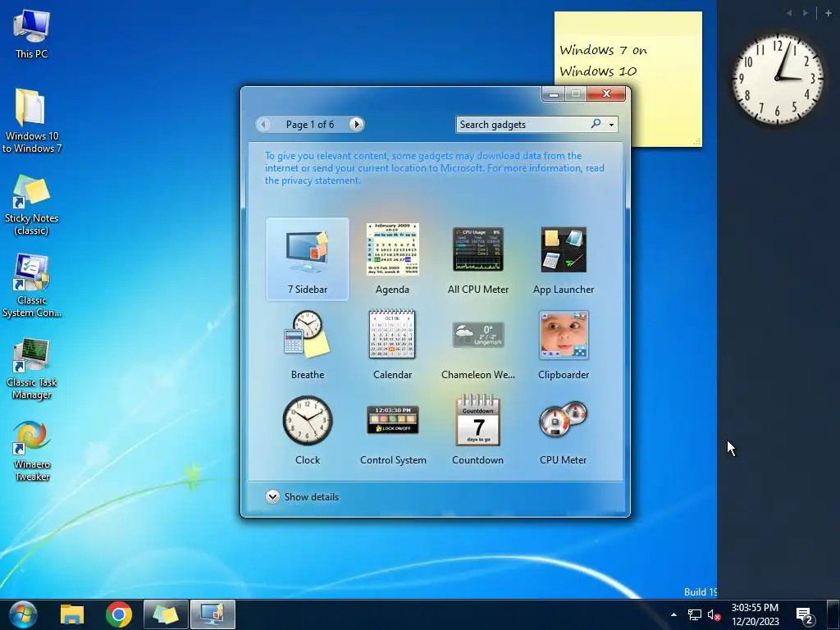Select the 7 Sidebar gadget
The image size is (840, 630).
(307, 259)
